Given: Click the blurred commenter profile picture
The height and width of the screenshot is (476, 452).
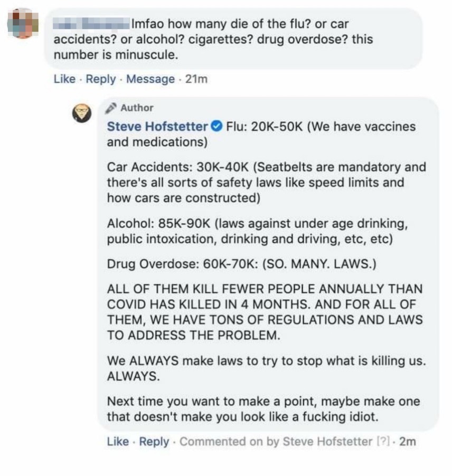Looking at the screenshot, I should [23, 24].
